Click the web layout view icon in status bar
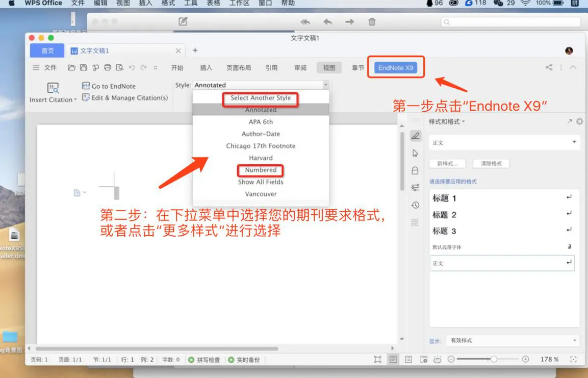The width and height of the screenshot is (588, 378). click(424, 359)
